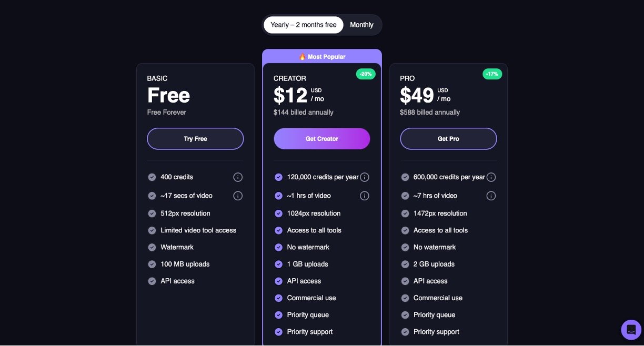Image resolution: width=644 pixels, height=346 pixels.
Task: Open info icon for 120,000 credits per year
Action: (364, 177)
